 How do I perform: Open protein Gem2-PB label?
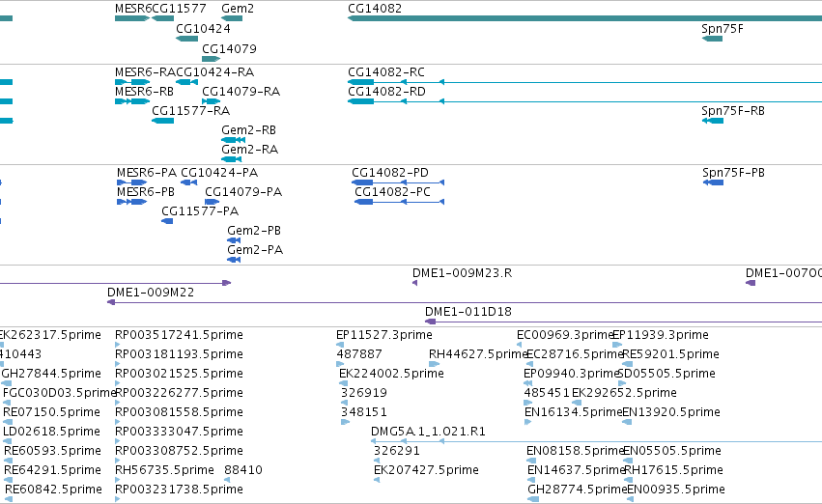[254, 231]
